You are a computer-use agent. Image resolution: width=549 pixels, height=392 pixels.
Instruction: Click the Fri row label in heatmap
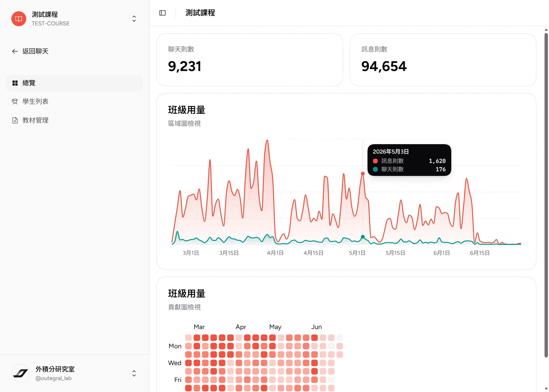click(x=178, y=380)
